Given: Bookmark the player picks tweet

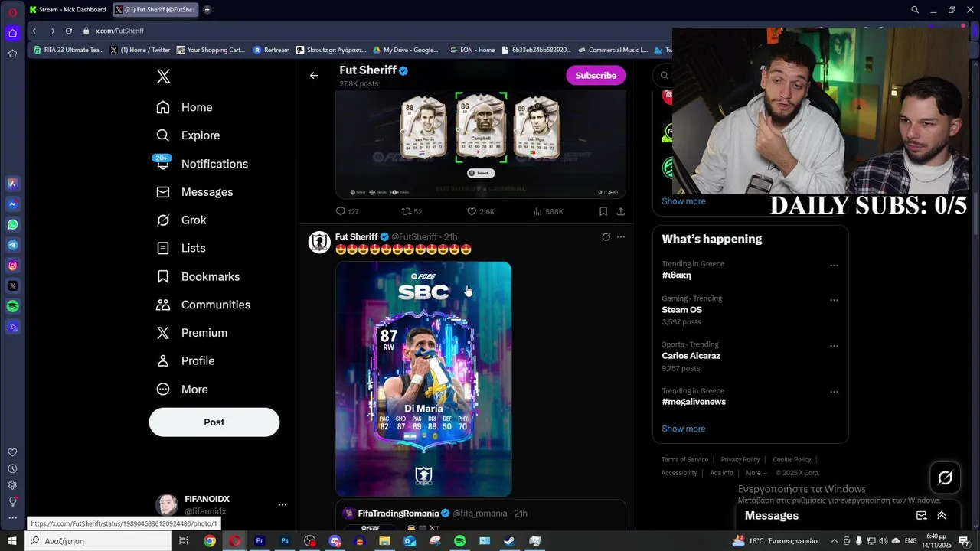Looking at the screenshot, I should click(603, 212).
